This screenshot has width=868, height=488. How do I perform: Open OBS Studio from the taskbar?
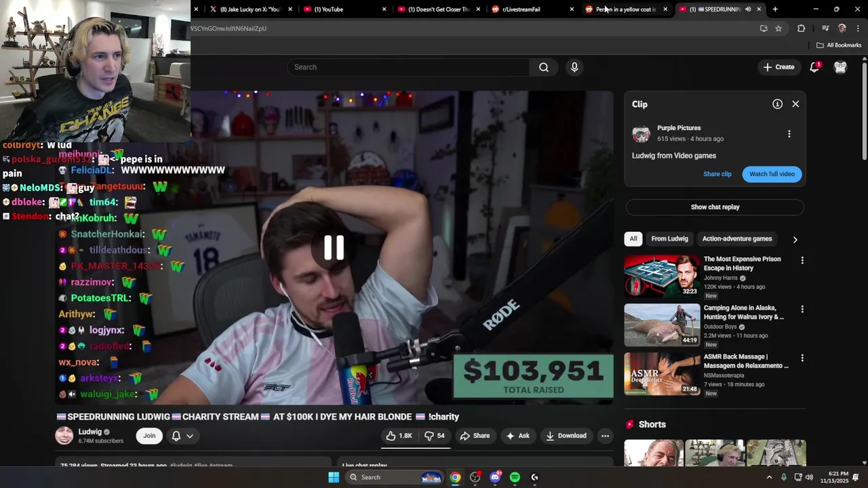475,477
